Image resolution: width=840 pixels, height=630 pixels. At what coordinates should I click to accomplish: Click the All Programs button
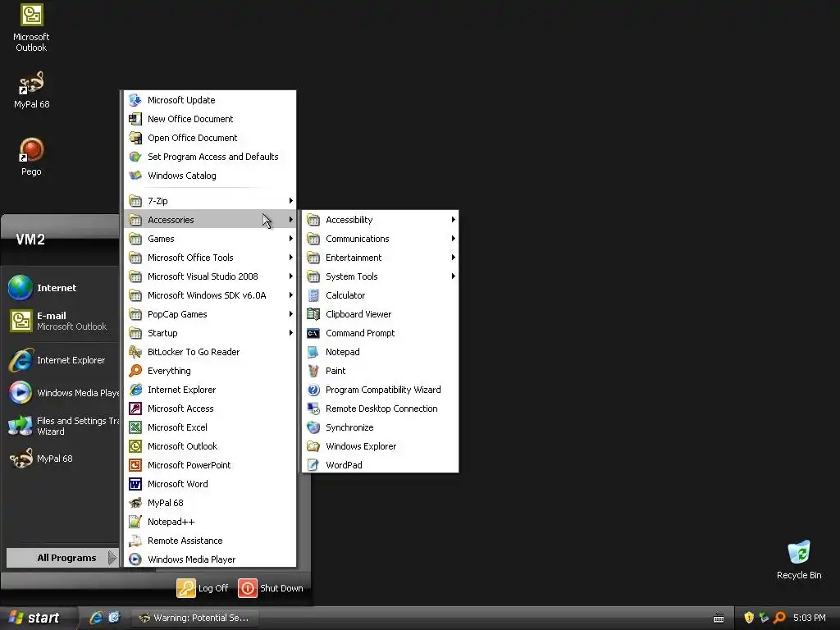62,558
